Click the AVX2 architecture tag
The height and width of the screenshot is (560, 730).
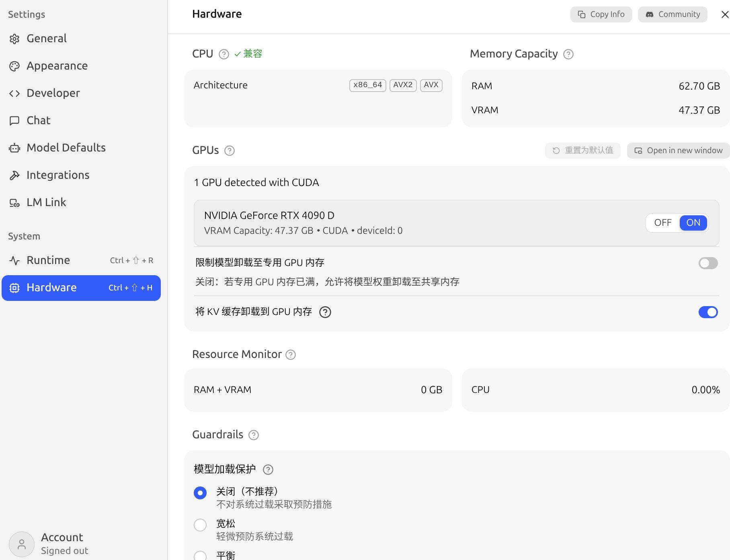[x=403, y=85]
